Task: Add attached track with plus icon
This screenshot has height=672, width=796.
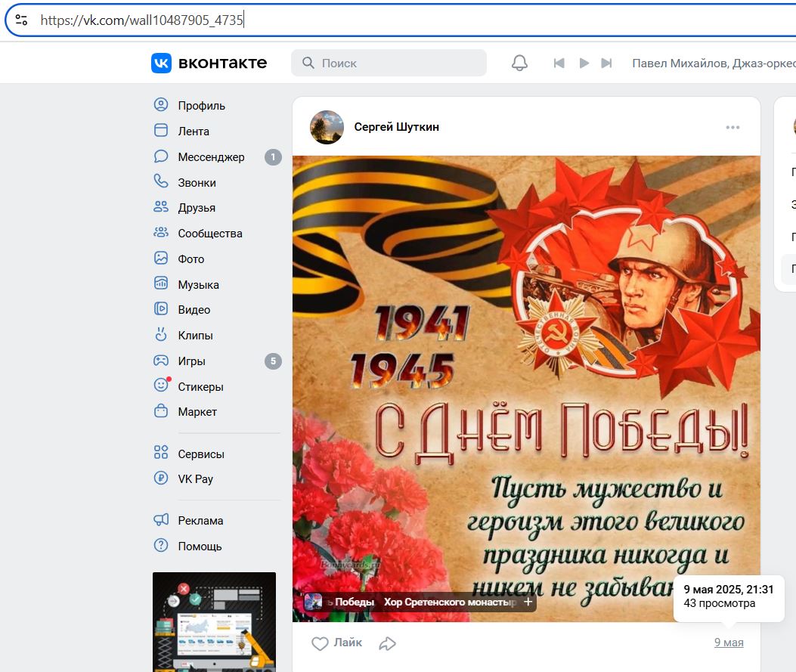Action: (x=528, y=602)
